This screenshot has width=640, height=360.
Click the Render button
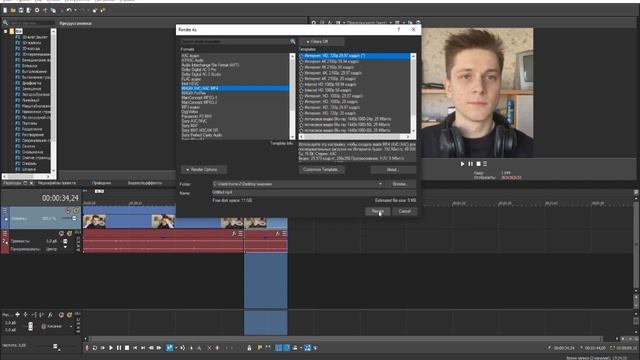pos(378,211)
